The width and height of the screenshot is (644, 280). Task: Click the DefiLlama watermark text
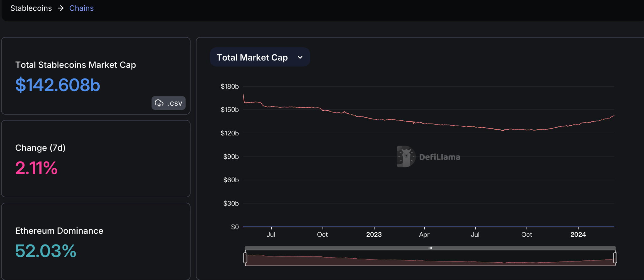pyautogui.click(x=440, y=157)
